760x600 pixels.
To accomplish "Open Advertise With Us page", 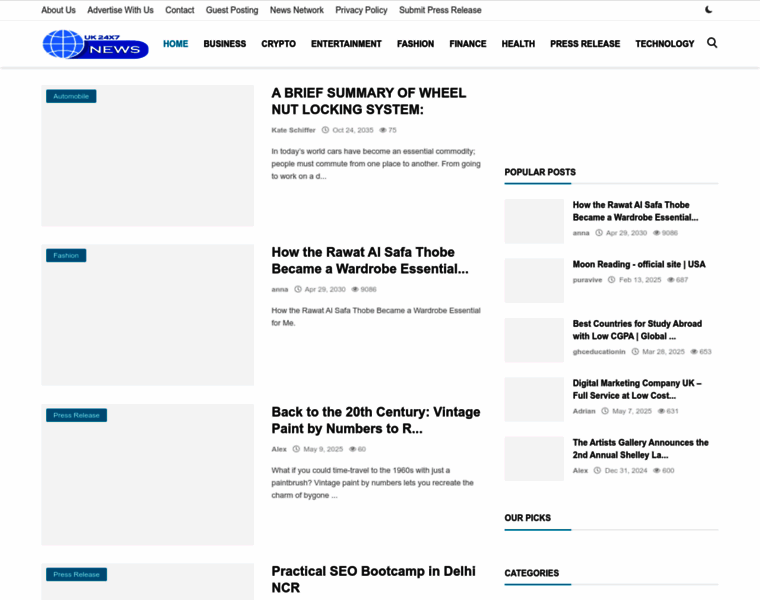I will click(x=120, y=10).
